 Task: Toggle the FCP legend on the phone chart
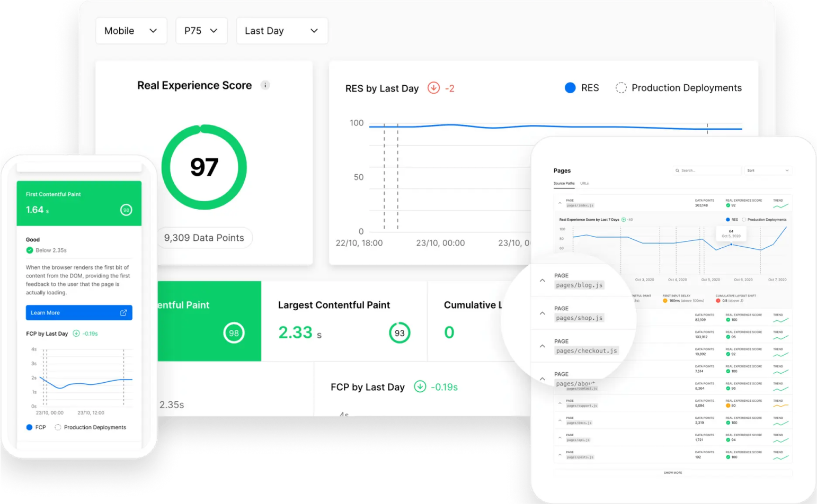[36, 427]
